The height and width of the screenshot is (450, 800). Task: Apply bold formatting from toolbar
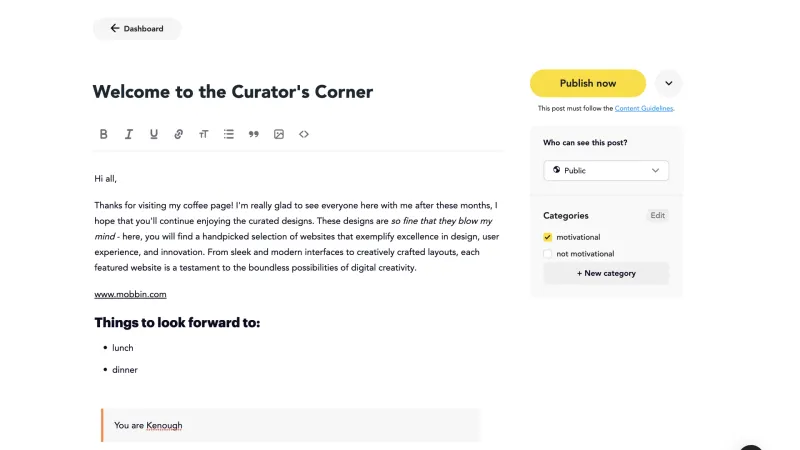tap(104, 134)
